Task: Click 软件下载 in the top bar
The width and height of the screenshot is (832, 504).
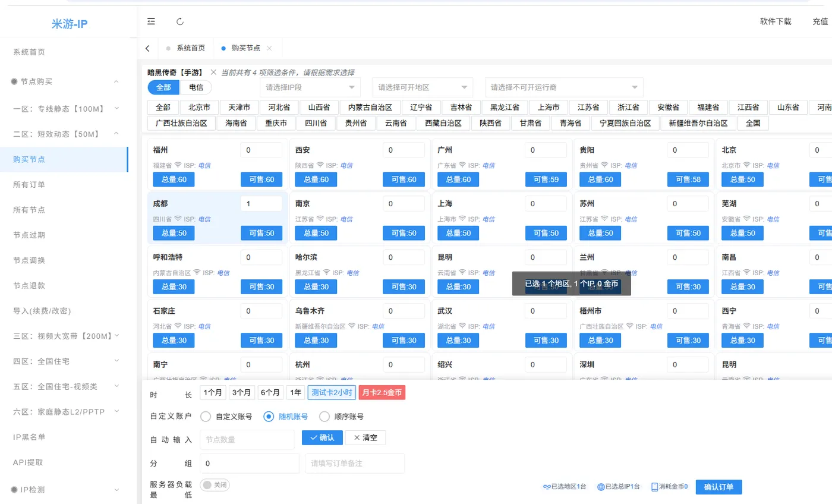Action: click(776, 21)
